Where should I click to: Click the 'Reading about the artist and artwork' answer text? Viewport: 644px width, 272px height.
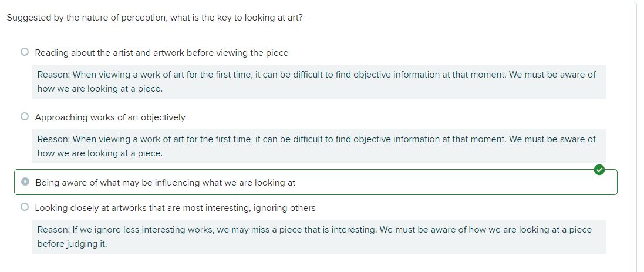pos(161,53)
